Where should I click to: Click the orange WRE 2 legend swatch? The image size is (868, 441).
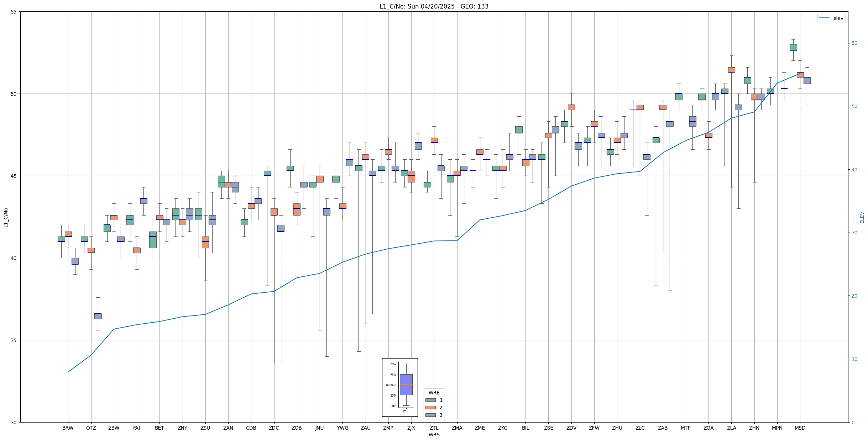tap(430, 408)
